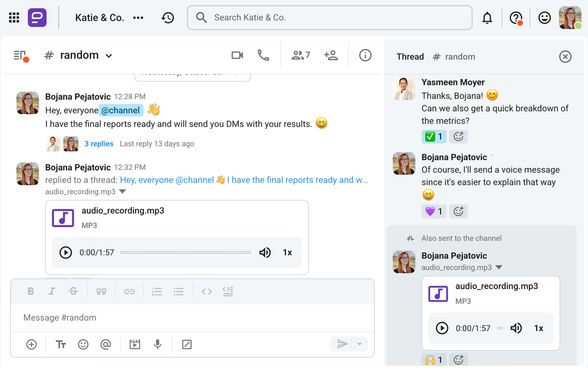Toggle the purple heart reaction

[434, 211]
